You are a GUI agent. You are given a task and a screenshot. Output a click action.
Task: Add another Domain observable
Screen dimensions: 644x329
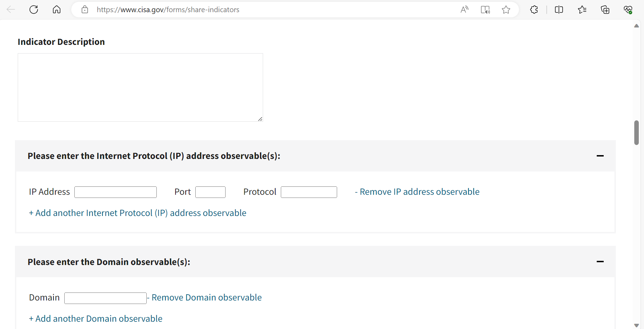click(96, 319)
